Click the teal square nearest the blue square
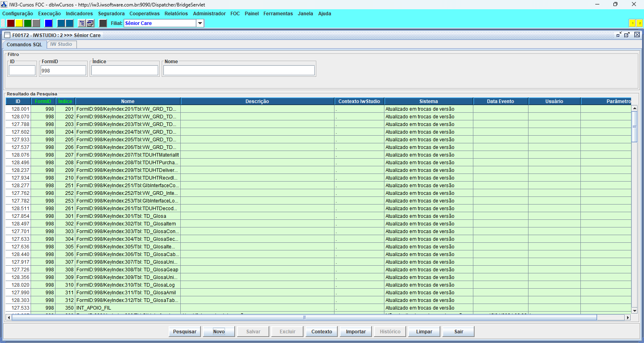This screenshot has height=343, width=644. pyautogui.click(x=61, y=23)
